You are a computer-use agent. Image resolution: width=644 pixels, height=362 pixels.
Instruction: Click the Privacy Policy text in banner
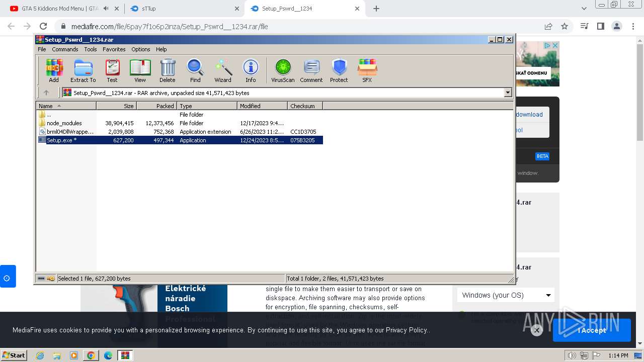tap(407, 330)
